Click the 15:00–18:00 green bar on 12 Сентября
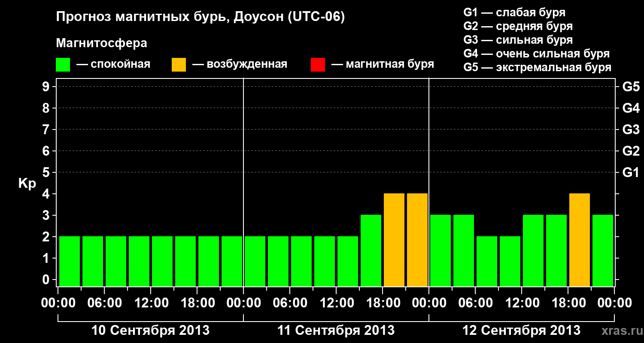This screenshot has height=343, width=644. coord(556,250)
